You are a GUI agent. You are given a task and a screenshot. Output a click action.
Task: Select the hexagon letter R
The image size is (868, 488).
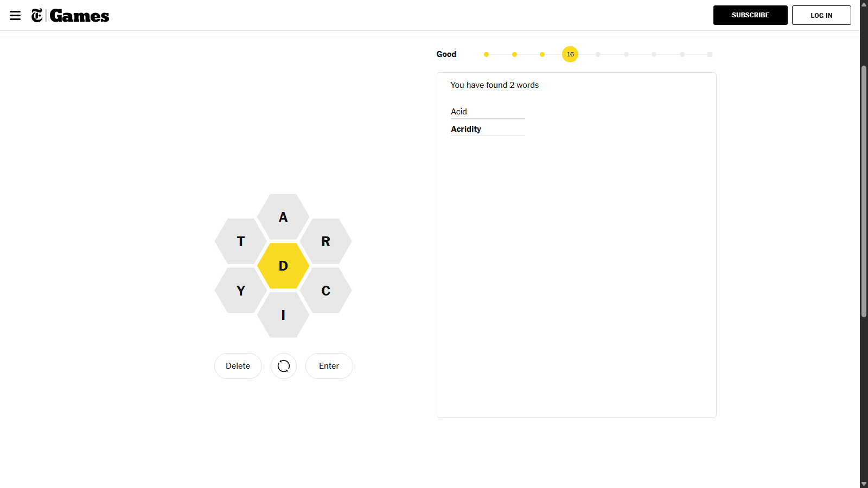(325, 241)
